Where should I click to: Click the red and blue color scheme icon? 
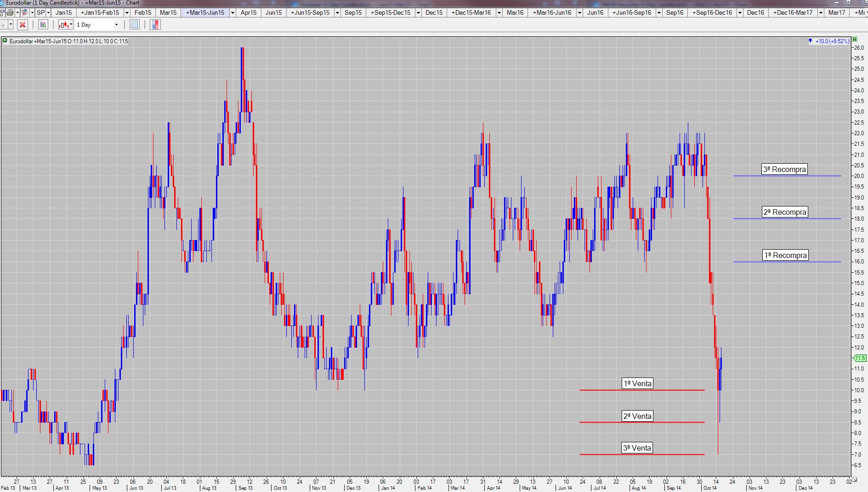pos(155,25)
